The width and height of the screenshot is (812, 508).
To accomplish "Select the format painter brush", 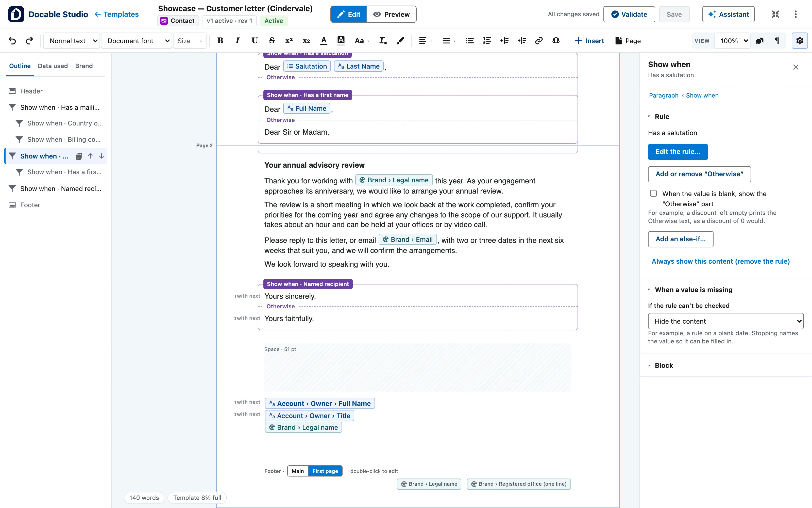I will pos(400,41).
